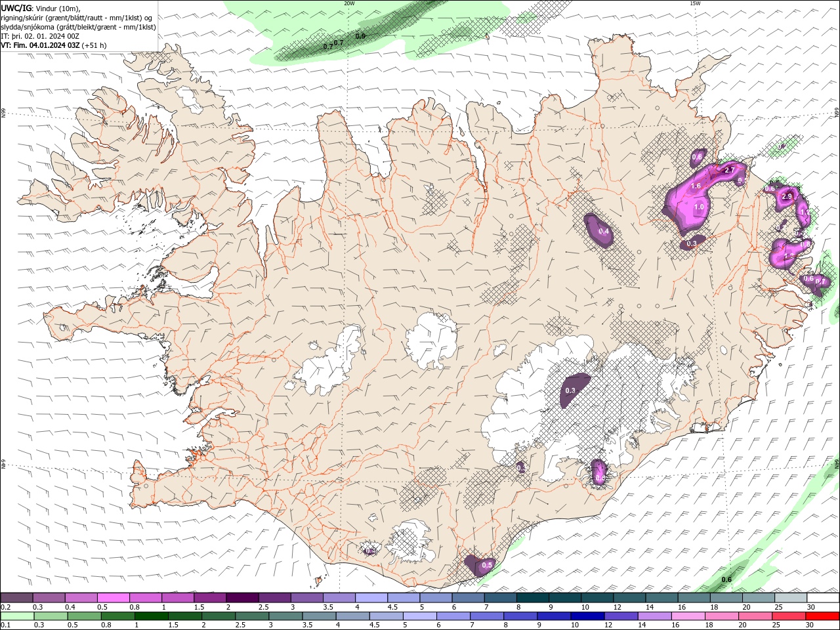840x630 pixels.
Task: Select the darkest green 1 rain legend swatch
Action: (x=151, y=616)
